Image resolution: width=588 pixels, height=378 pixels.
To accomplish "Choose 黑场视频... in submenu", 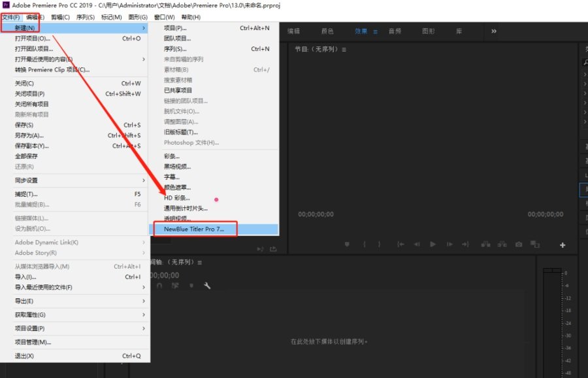I will click(x=214, y=167).
